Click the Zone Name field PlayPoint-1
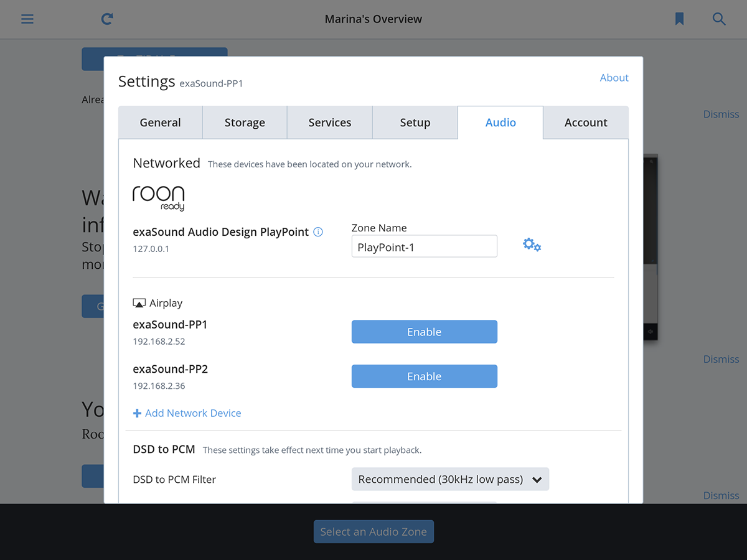 [425, 246]
